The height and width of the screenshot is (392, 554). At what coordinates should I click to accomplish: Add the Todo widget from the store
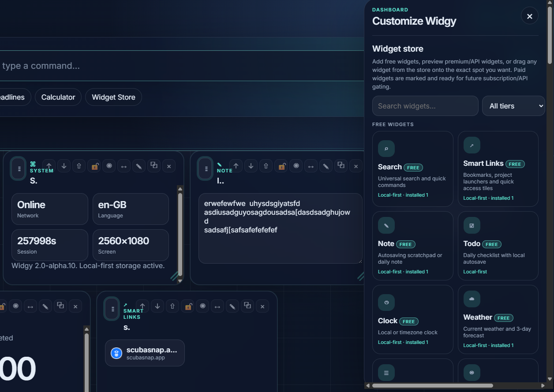pos(498,246)
